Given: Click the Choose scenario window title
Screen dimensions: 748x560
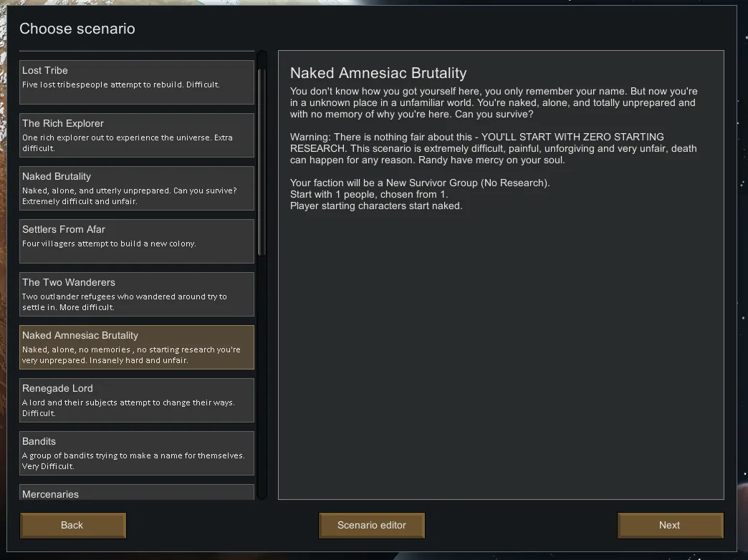Looking at the screenshot, I should point(77,29).
